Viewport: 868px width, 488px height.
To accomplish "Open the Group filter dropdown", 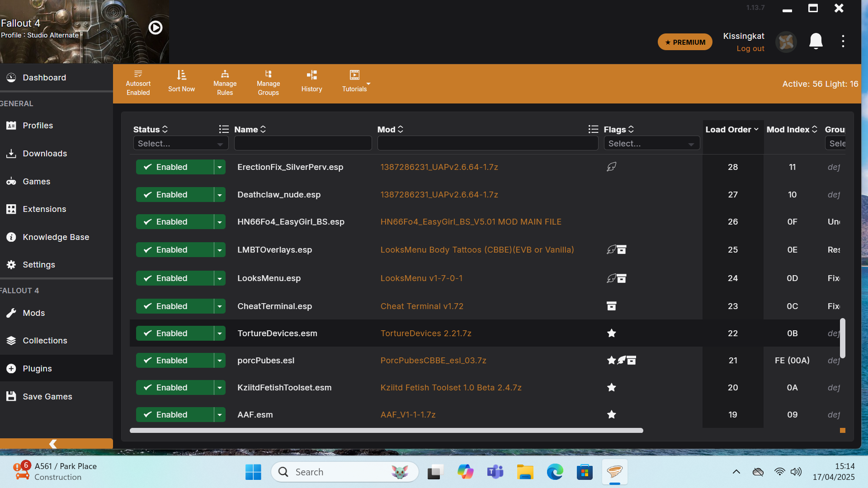I will pos(835,143).
